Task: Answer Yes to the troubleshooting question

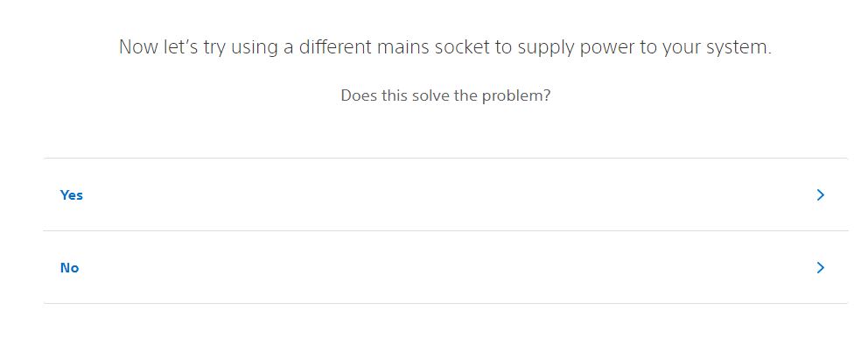Action: [x=445, y=194]
